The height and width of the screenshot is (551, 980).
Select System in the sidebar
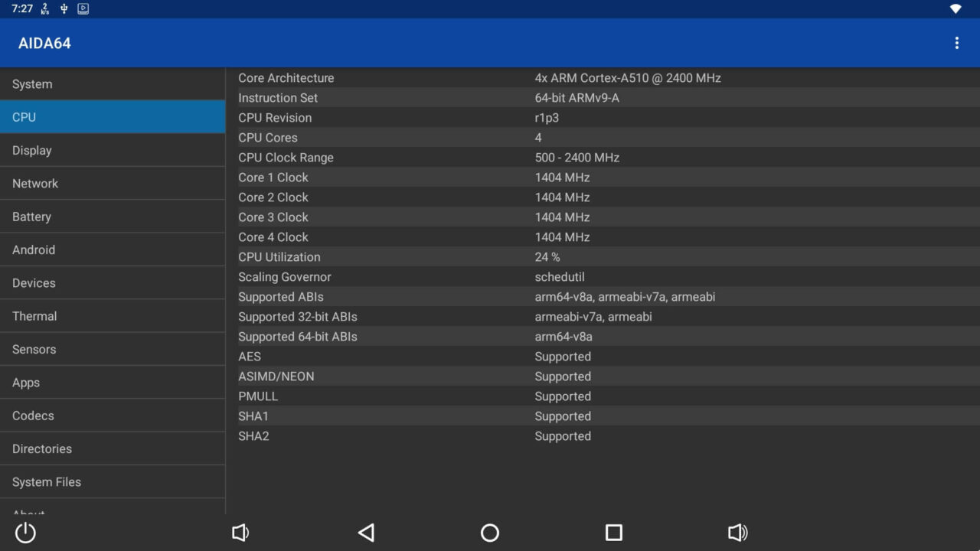tap(113, 84)
